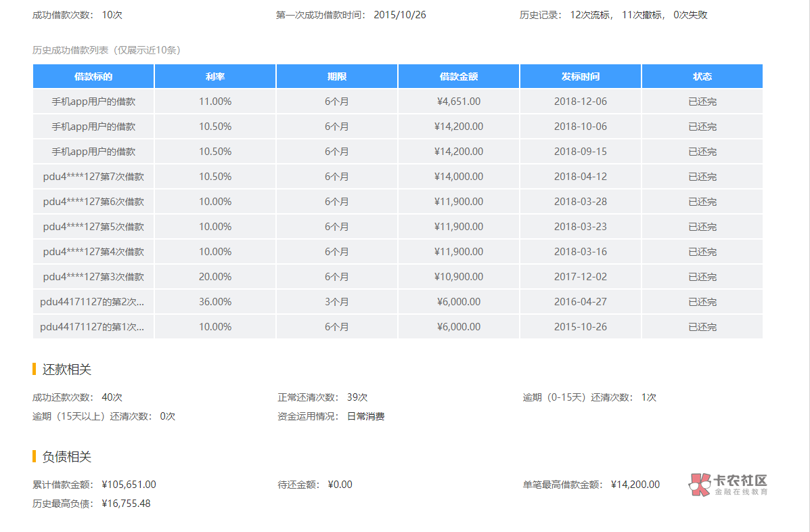The height and width of the screenshot is (532, 810).
Task: Click the 负债相关 section heading
Action: (x=66, y=457)
